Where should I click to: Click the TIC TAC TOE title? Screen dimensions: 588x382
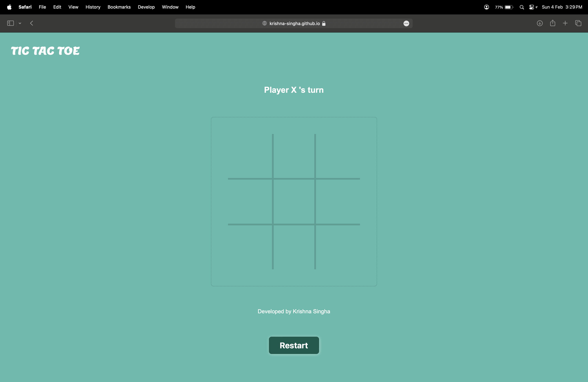45,51
